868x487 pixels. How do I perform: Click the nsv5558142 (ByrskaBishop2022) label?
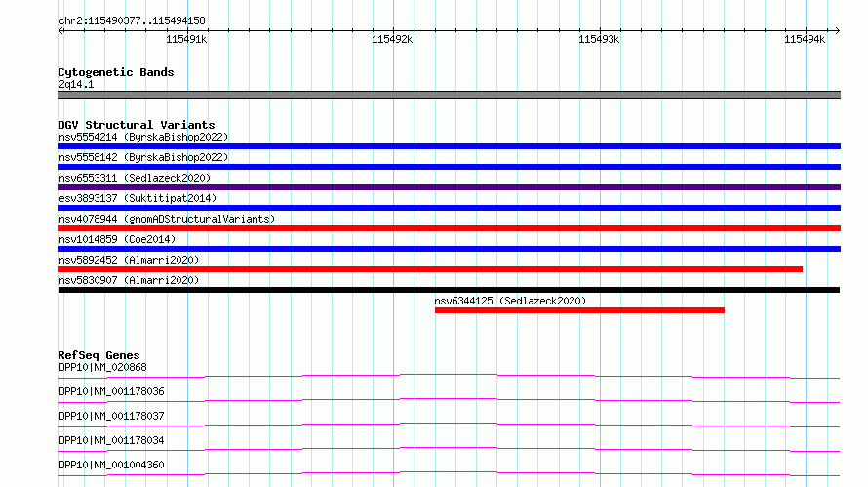(x=143, y=157)
